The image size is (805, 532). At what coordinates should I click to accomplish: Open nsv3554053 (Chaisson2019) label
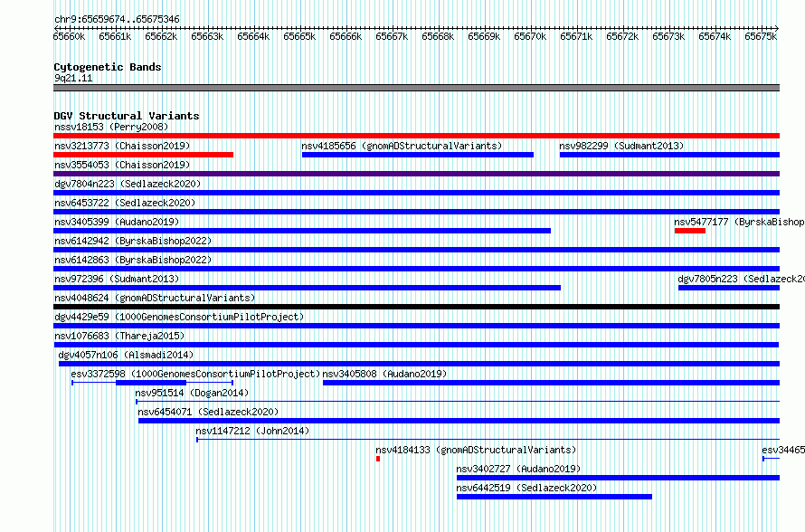122,165
